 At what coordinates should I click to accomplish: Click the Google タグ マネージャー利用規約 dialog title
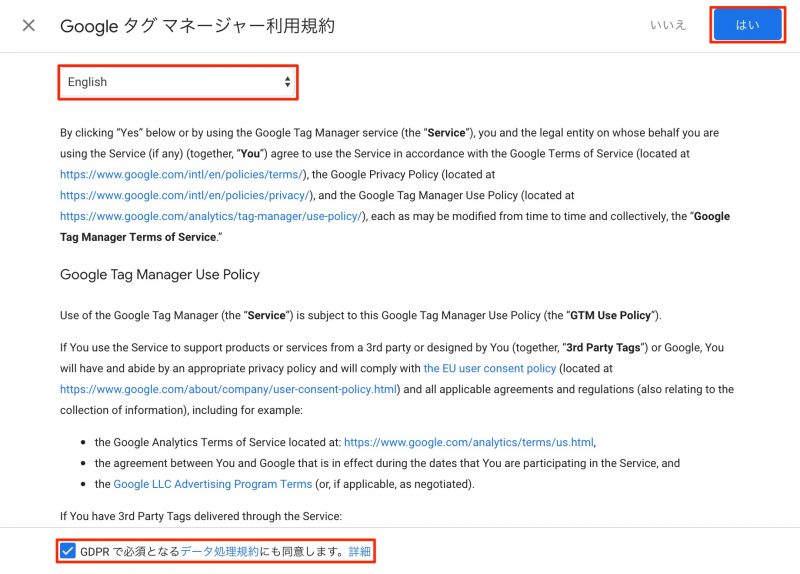[197, 26]
